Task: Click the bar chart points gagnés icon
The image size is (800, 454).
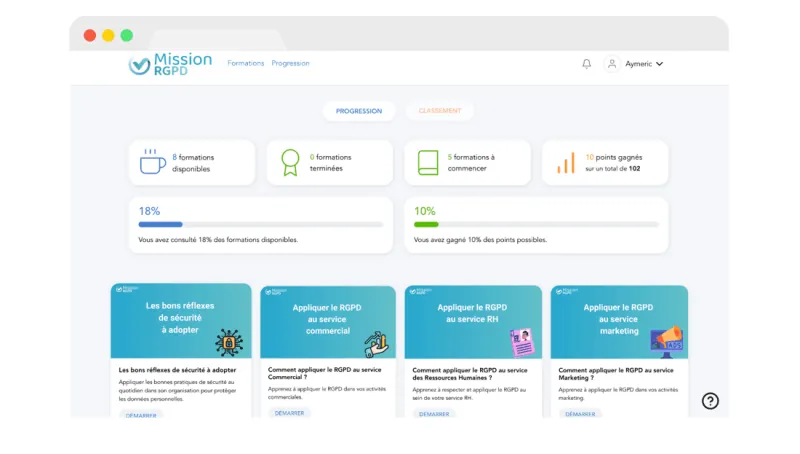Action: 566,163
